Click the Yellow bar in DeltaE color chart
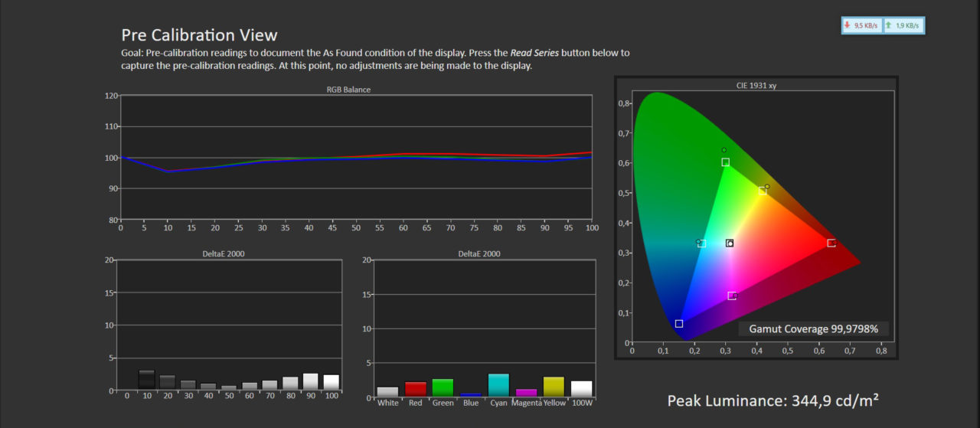 [x=554, y=387]
